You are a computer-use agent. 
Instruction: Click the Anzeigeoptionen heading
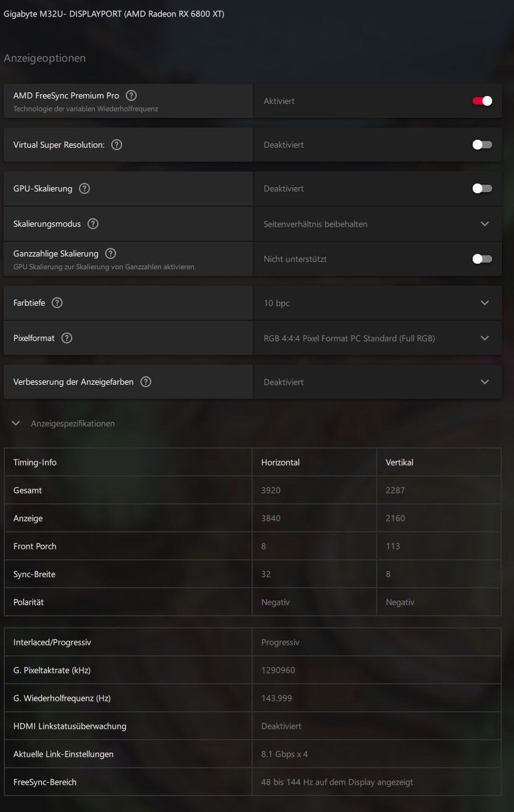(x=44, y=58)
